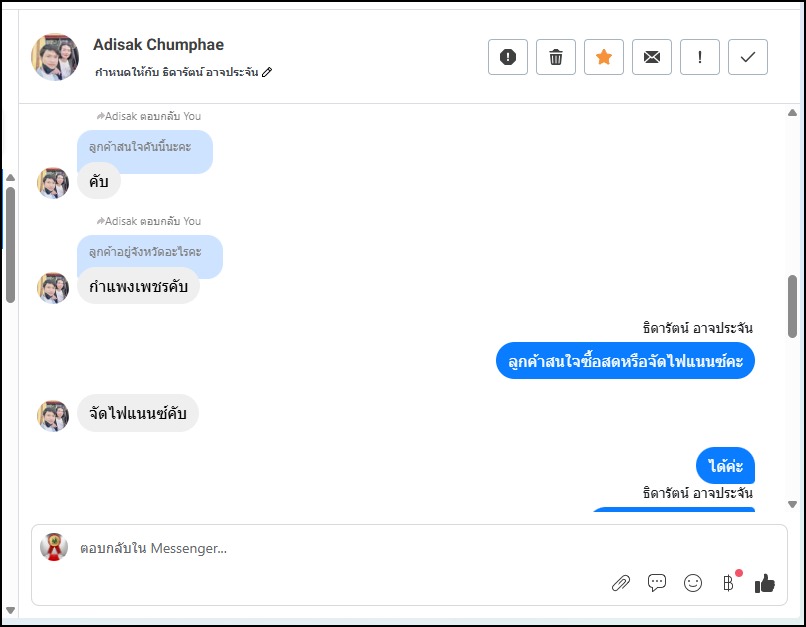Open saved replies speech bubble icon

click(x=657, y=583)
